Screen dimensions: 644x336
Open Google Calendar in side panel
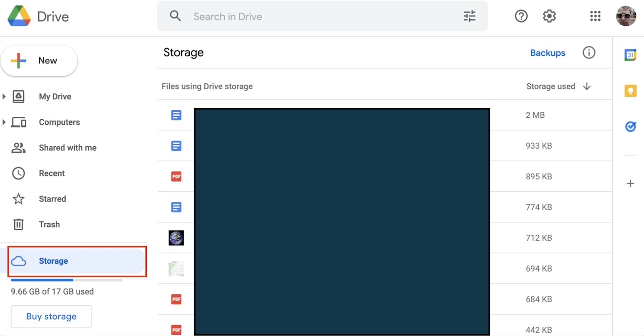coord(630,55)
